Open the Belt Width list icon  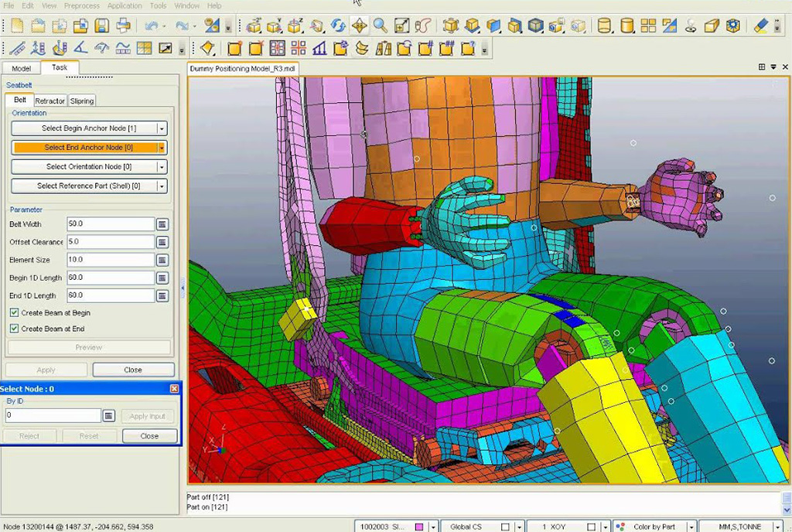click(162, 224)
